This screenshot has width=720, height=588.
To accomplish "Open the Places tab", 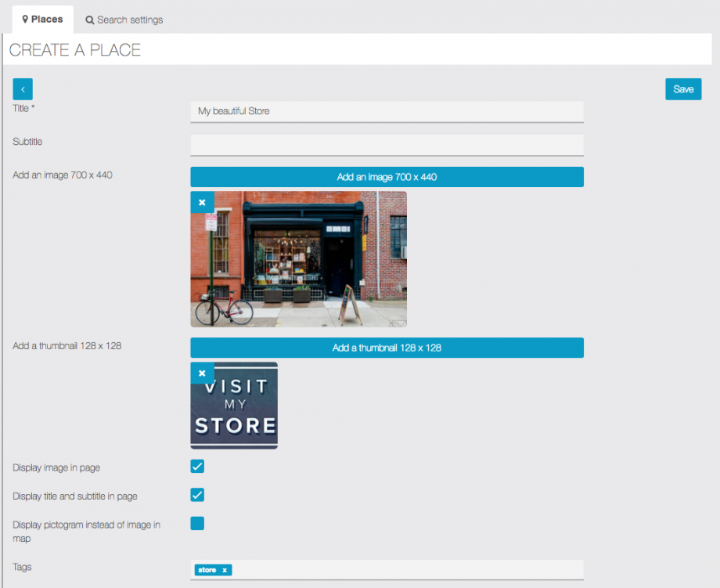I will 43,20.
